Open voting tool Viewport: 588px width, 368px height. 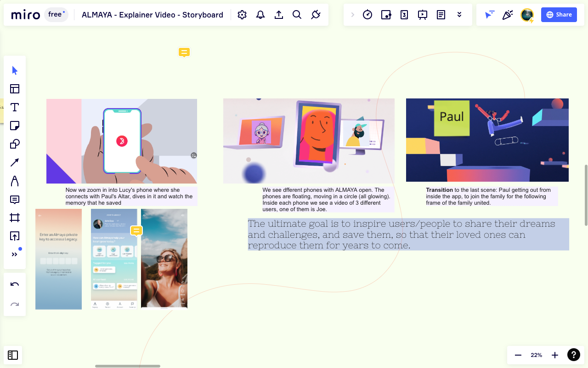[386, 15]
